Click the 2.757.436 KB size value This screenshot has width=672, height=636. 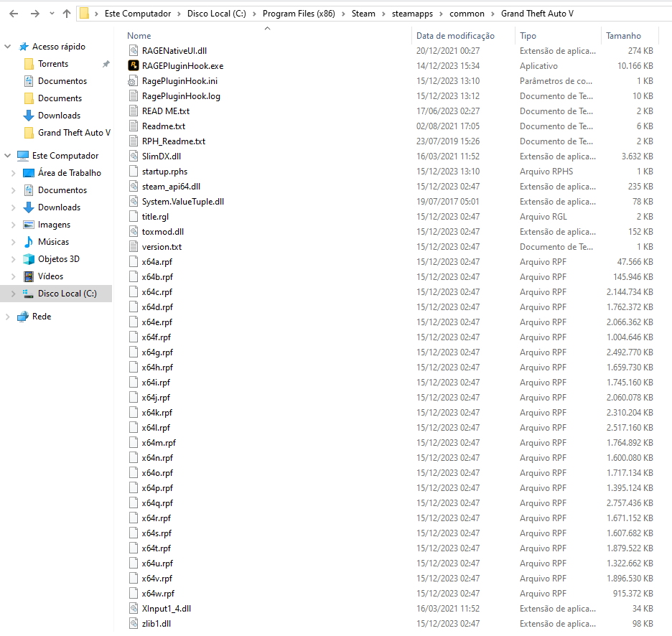630,502
